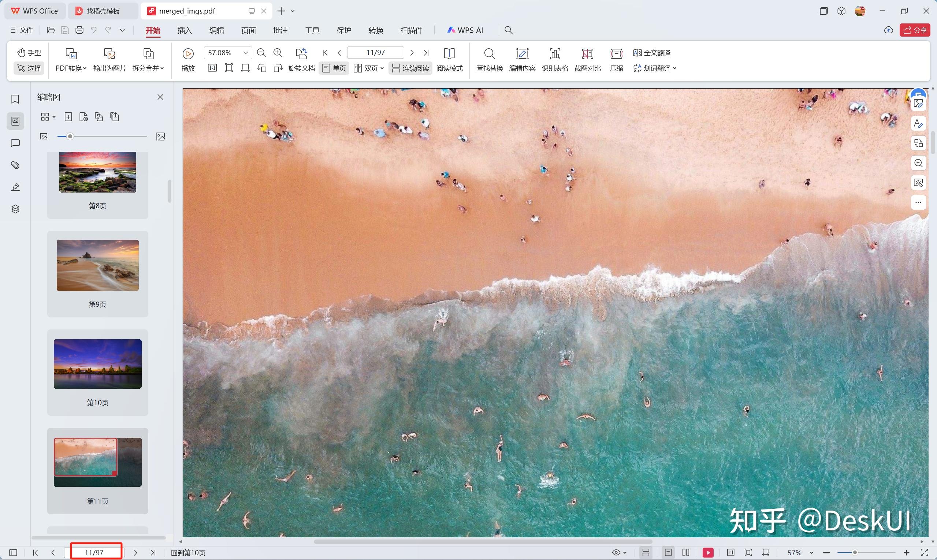Toggle Single Page (单页) view
937x560 pixels.
pos(334,68)
